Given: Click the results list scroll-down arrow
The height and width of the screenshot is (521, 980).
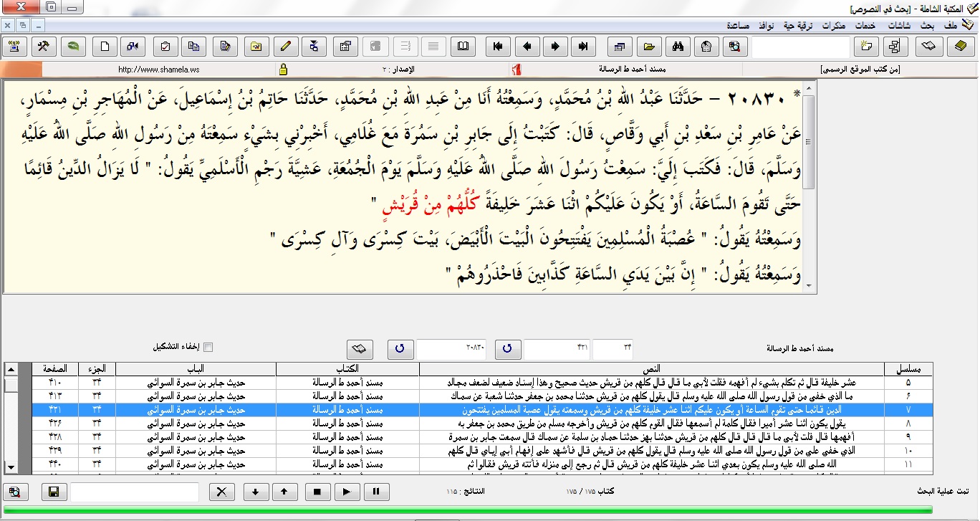Looking at the screenshot, I should click(x=11, y=467).
